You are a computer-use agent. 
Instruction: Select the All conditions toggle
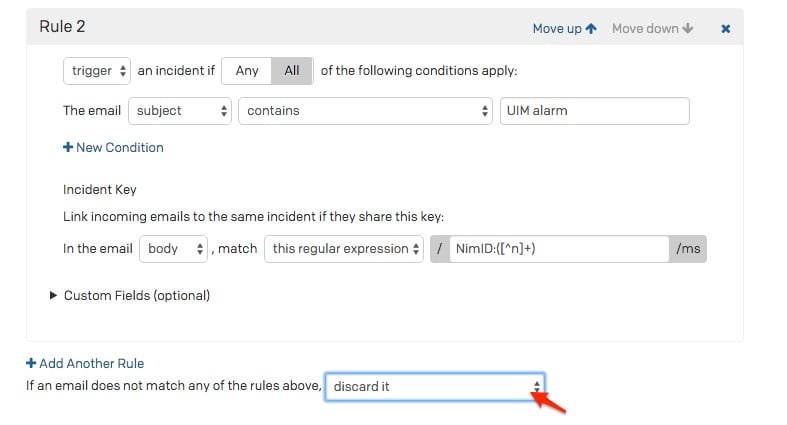(291, 71)
